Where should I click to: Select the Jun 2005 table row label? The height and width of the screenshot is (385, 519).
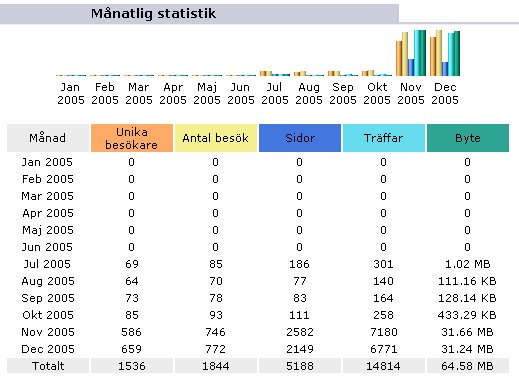point(47,247)
